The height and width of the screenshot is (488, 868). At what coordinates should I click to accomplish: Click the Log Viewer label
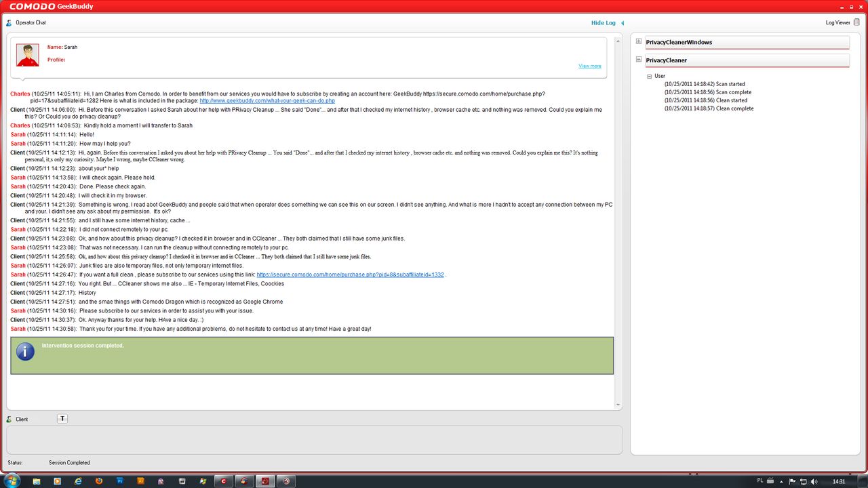pyautogui.click(x=837, y=23)
